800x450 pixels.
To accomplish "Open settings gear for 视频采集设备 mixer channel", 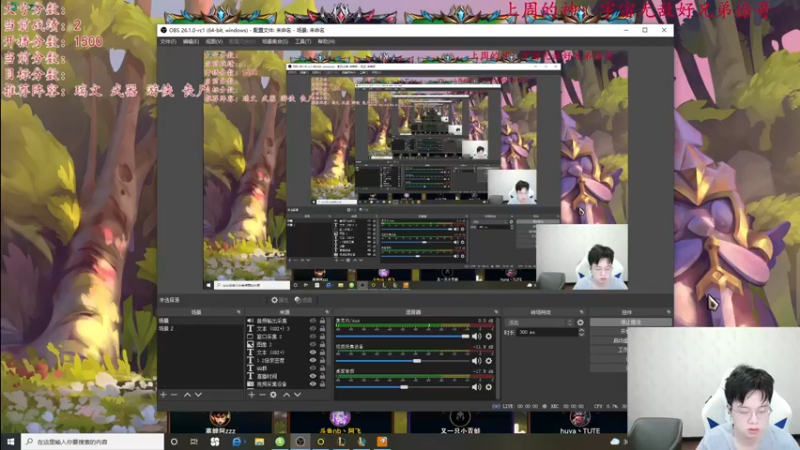I will coord(489,361).
